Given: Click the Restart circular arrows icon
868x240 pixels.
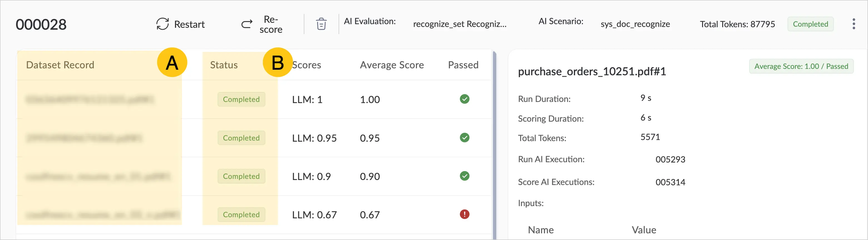Looking at the screenshot, I should pyautogui.click(x=162, y=24).
